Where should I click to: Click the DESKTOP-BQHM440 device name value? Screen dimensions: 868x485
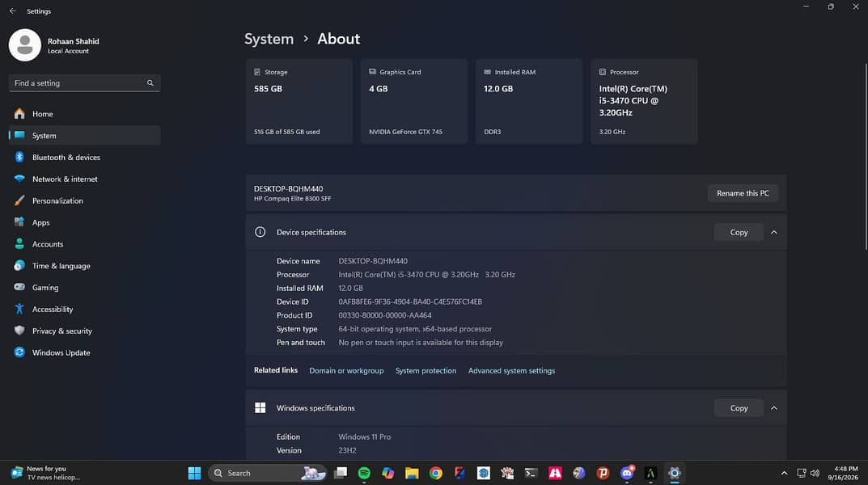373,261
